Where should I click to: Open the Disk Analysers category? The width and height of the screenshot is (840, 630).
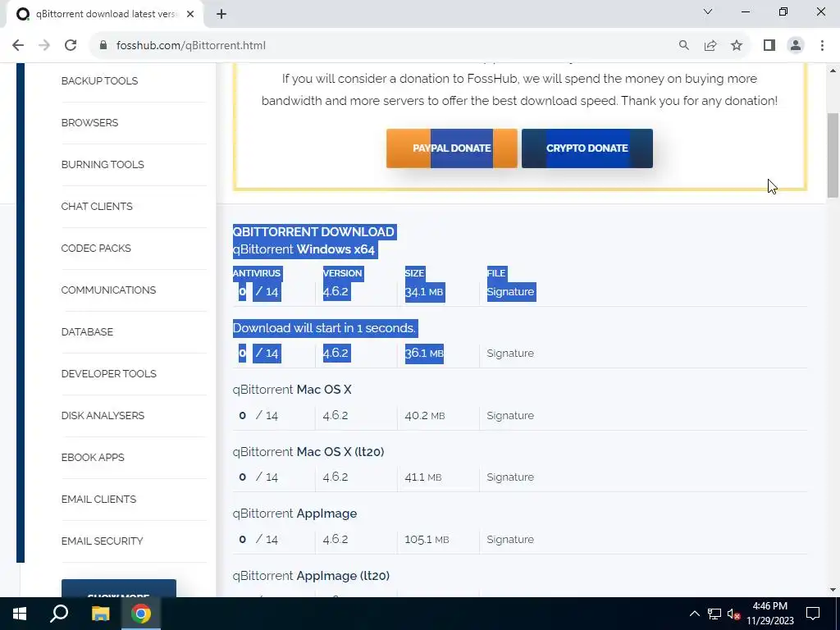103,415
